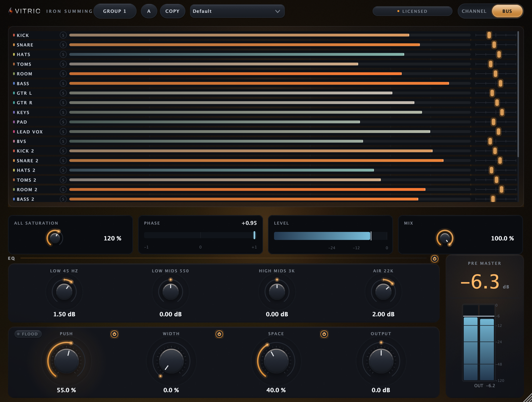The width and height of the screenshot is (532, 402).
Task: Toggle the A/B state button
Action: tap(149, 11)
